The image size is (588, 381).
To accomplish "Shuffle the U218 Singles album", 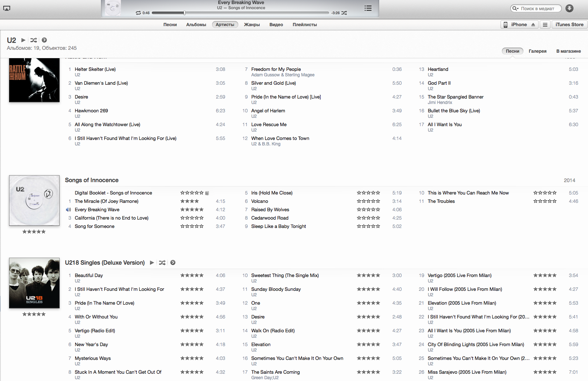I will pos(162,262).
